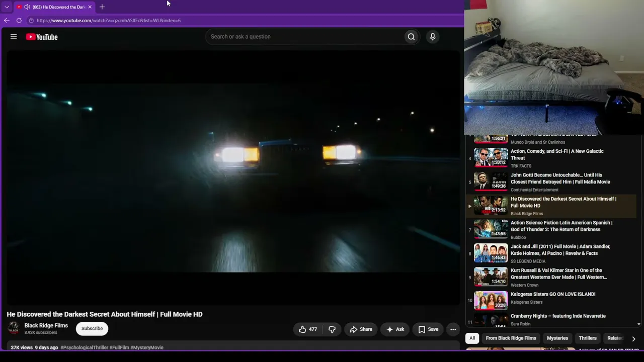Filter by From Black Ridge Films chip
This screenshot has width=644, height=362.
511,338
